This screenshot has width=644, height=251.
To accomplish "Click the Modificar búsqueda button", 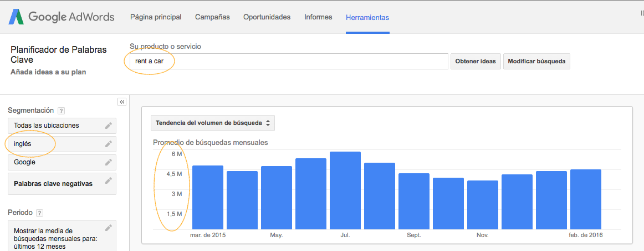I will pyautogui.click(x=536, y=61).
